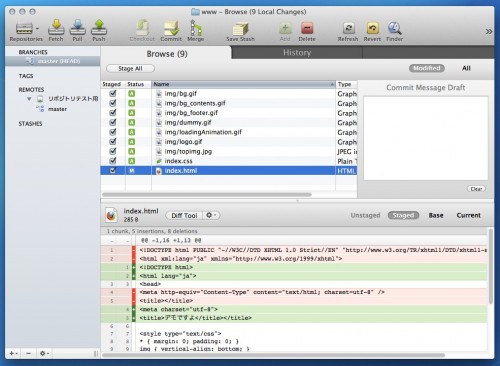Screen dimensions: 500x366
Task: Click the file list horizontal scrollbar
Action: pyautogui.click(x=207, y=195)
